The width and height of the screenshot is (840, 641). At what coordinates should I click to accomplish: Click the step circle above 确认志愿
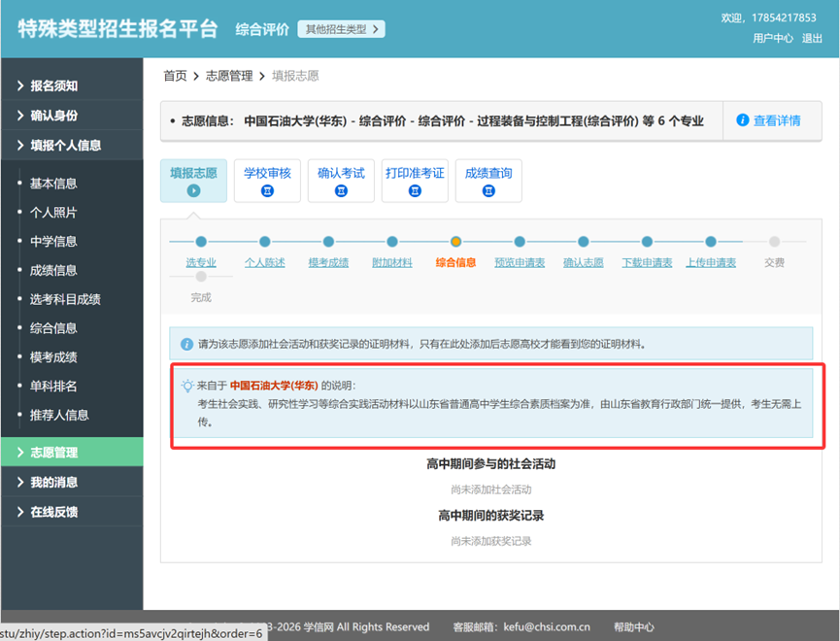584,242
